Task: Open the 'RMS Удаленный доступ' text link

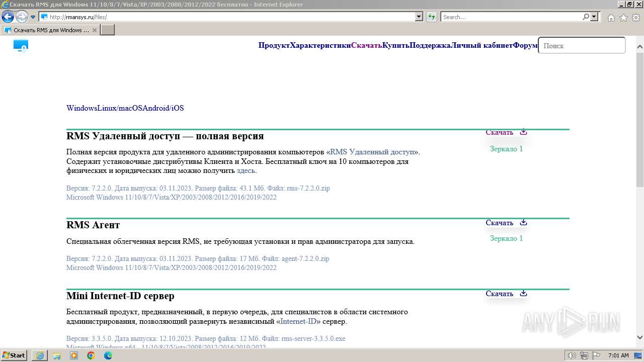Action: tap(373, 152)
